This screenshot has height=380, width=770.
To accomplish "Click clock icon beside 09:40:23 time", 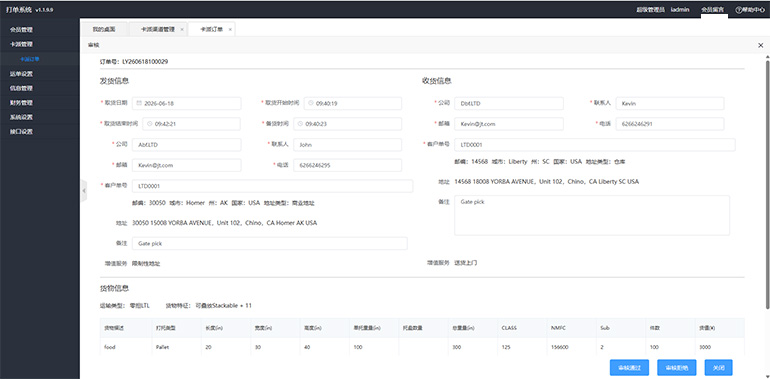I will pyautogui.click(x=301, y=124).
